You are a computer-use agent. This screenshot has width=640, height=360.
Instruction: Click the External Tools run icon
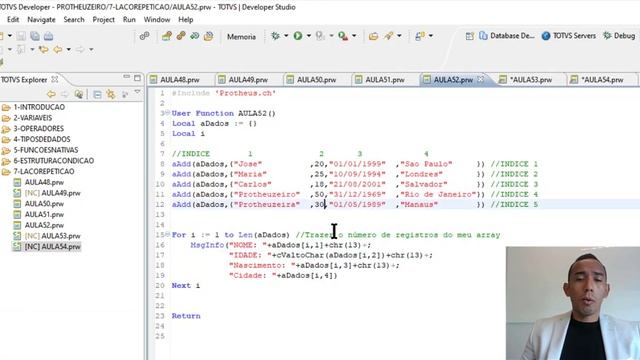click(343, 36)
